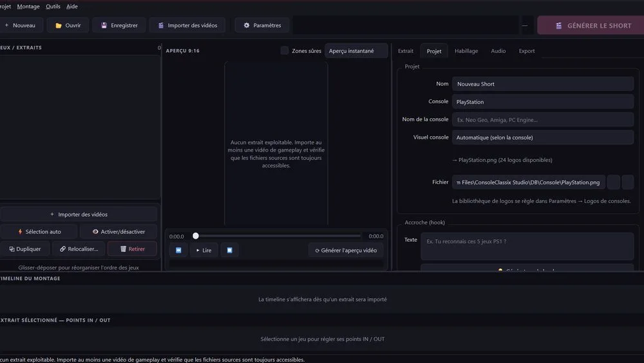Stop the preview playback

pyautogui.click(x=230, y=250)
